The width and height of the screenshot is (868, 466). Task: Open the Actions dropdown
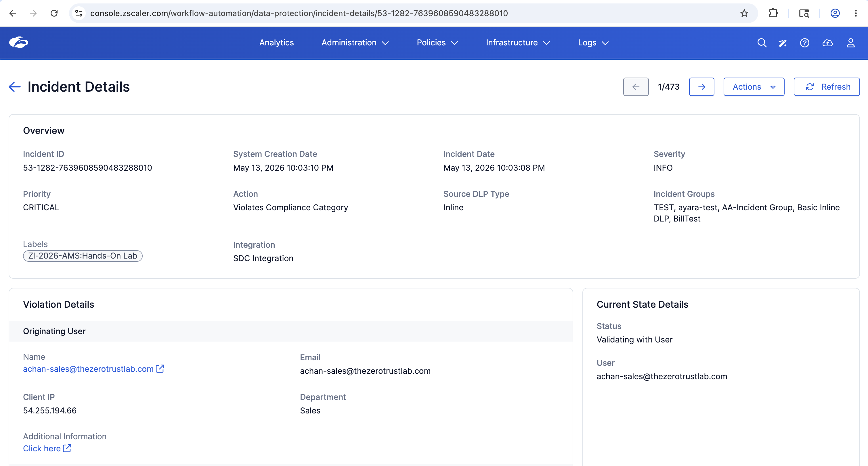[754, 87]
